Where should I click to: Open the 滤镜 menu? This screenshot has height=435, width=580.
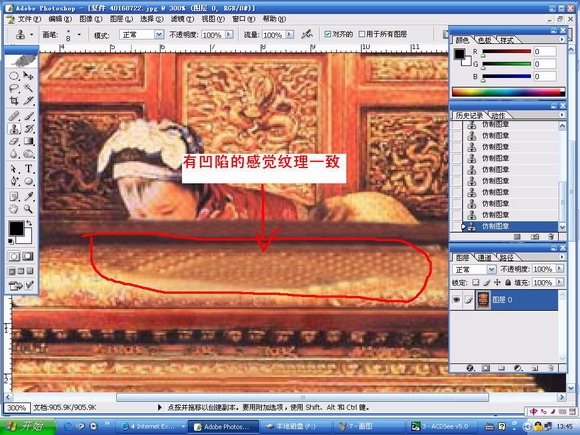point(182,19)
